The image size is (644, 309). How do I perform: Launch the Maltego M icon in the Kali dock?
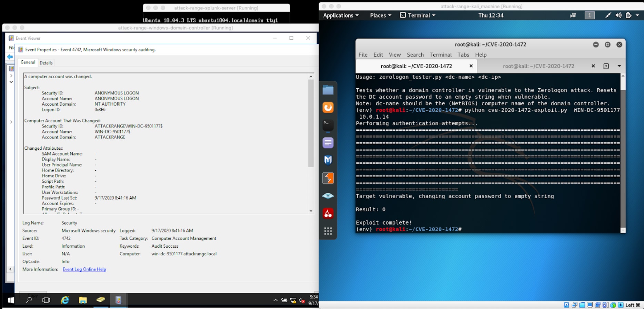tap(328, 160)
